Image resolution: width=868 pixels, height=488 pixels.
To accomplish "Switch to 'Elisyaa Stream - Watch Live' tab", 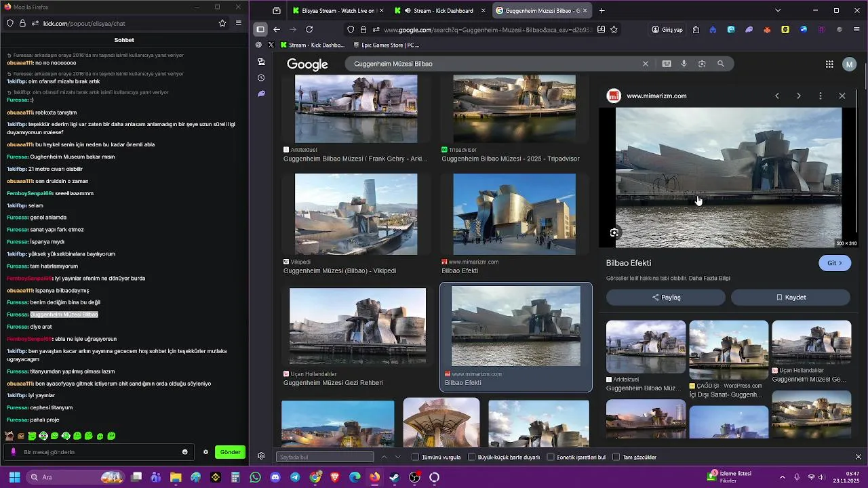I will pyautogui.click(x=336, y=11).
